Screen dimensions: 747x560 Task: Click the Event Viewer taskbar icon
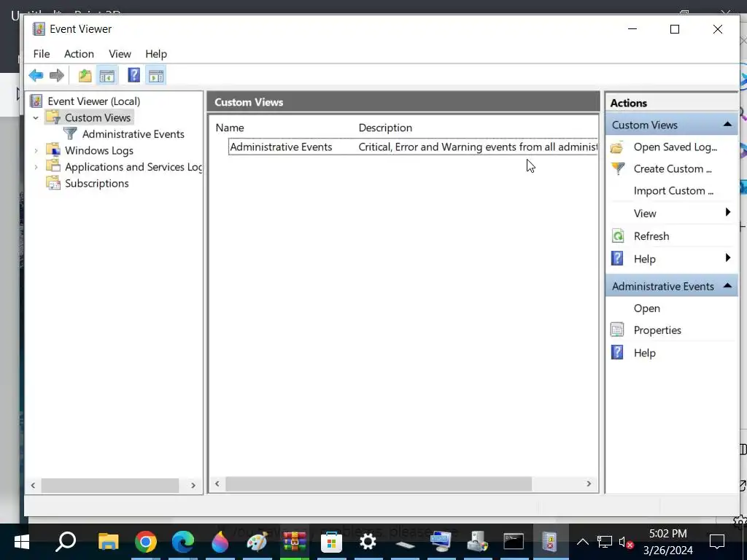549,542
